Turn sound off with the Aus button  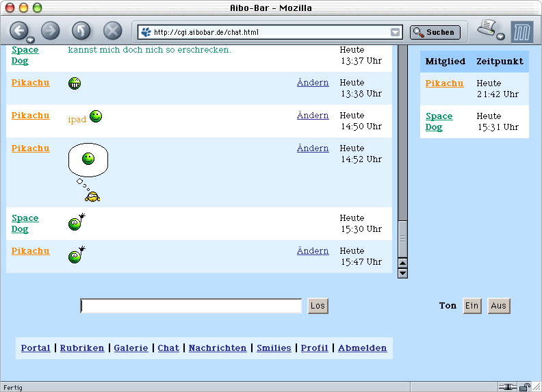click(x=499, y=306)
